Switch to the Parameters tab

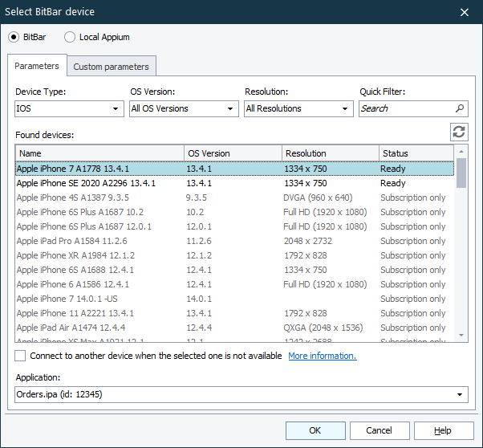(x=37, y=66)
